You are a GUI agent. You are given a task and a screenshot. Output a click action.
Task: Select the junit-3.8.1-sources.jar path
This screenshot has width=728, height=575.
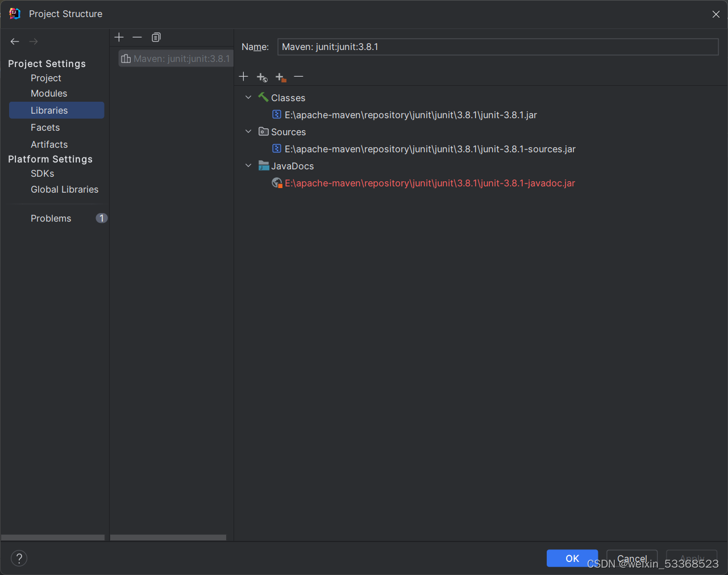[x=430, y=149]
